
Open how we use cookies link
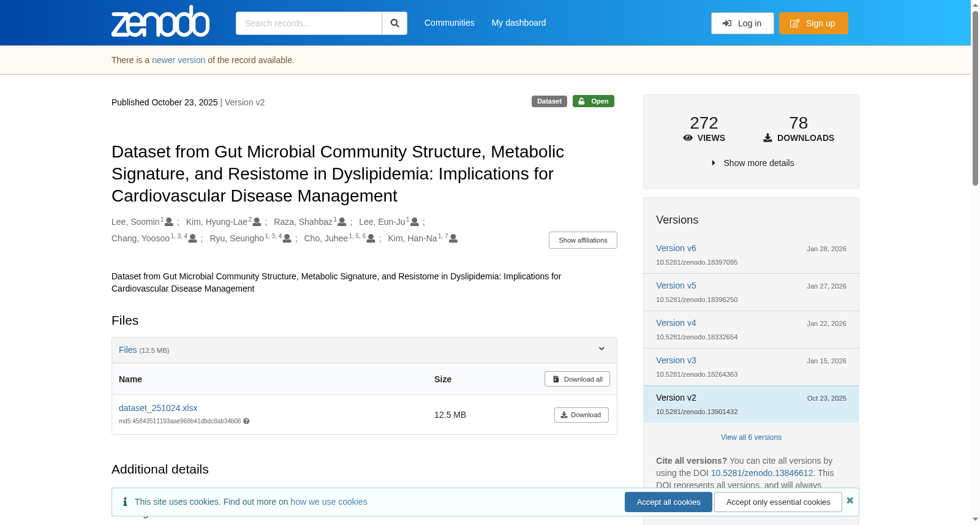pos(329,502)
